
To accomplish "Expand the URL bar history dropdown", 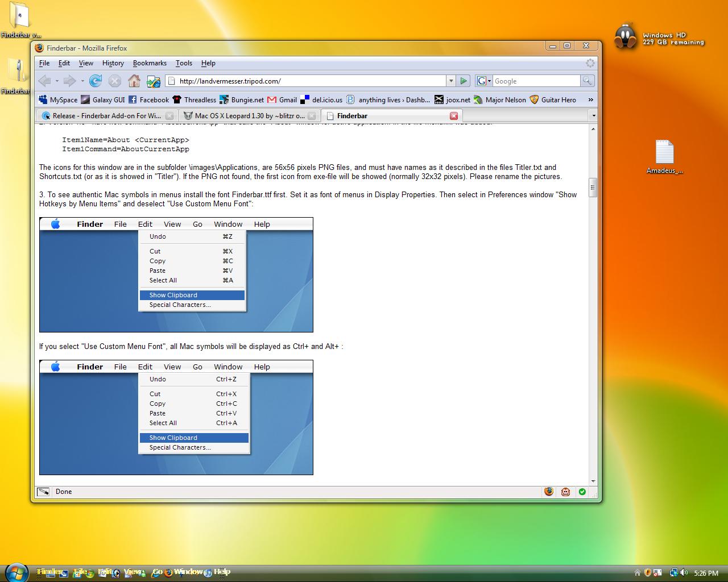I will click(x=451, y=81).
